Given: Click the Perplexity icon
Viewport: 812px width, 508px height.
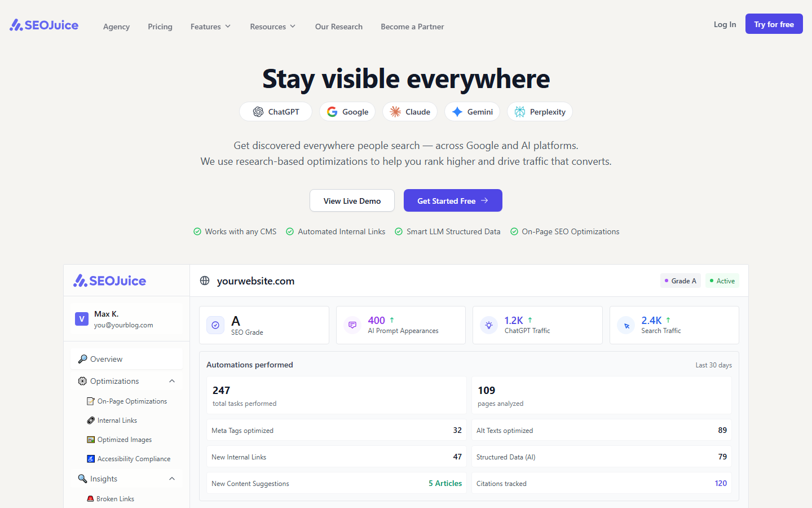Looking at the screenshot, I should point(520,111).
